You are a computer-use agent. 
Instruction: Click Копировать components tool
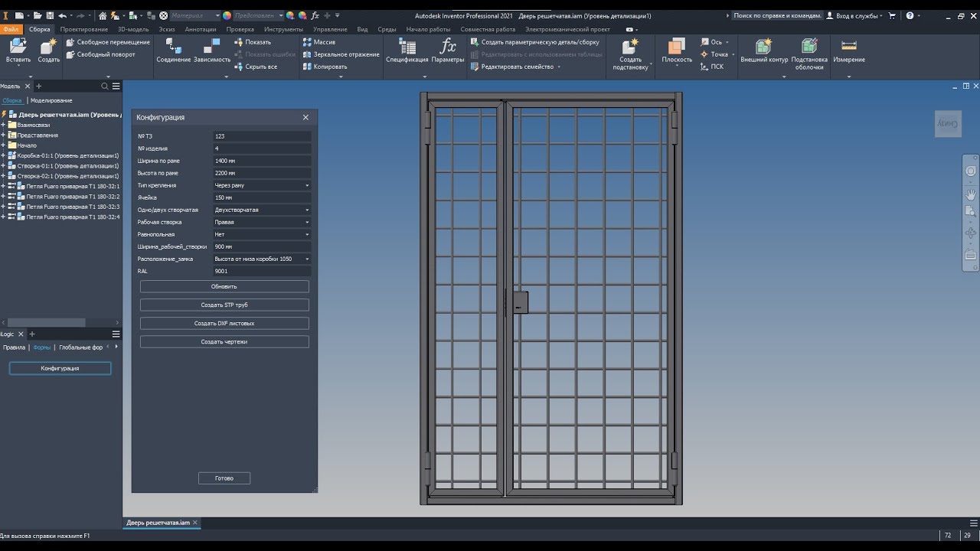point(325,67)
